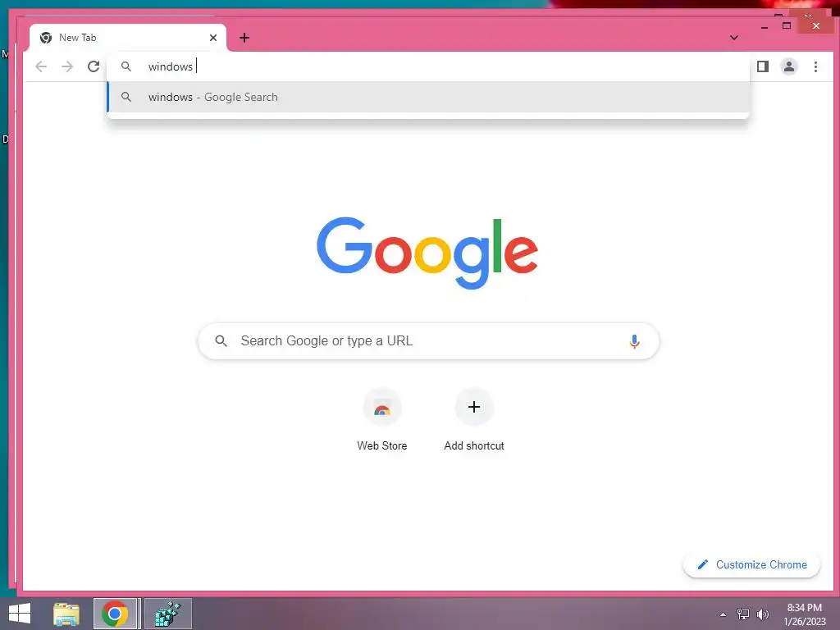Click the forward navigation arrow
840x630 pixels.
pyautogui.click(x=67, y=66)
